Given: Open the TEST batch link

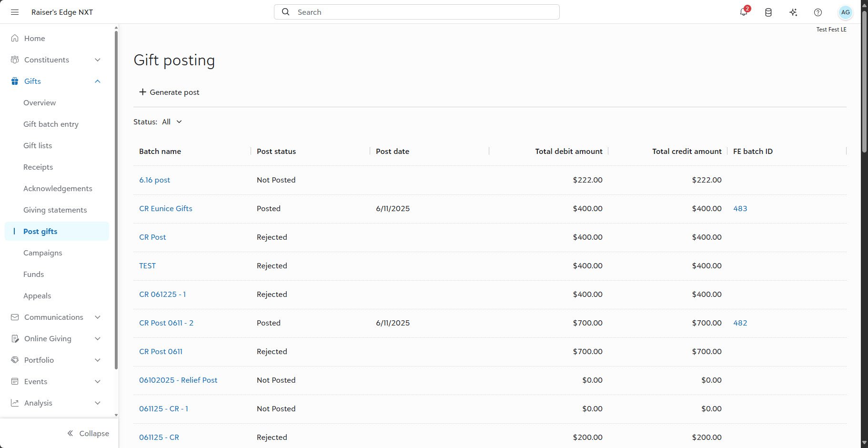Looking at the screenshot, I should pyautogui.click(x=147, y=265).
